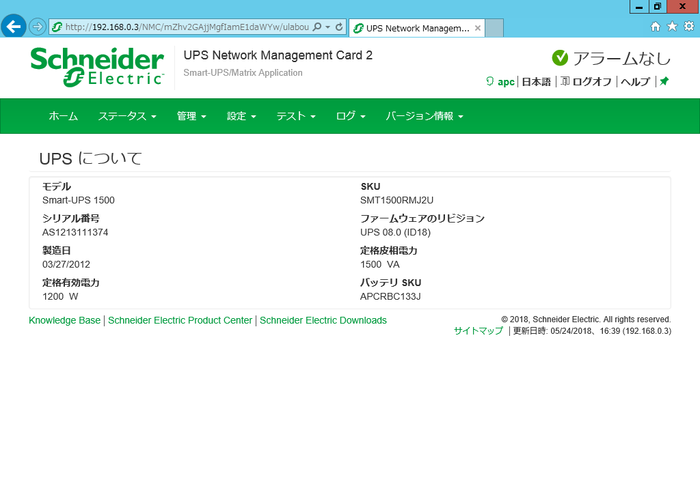700x497 pixels.
Task: Expand the バージョン情報 dropdown menu
Action: pyautogui.click(x=424, y=116)
